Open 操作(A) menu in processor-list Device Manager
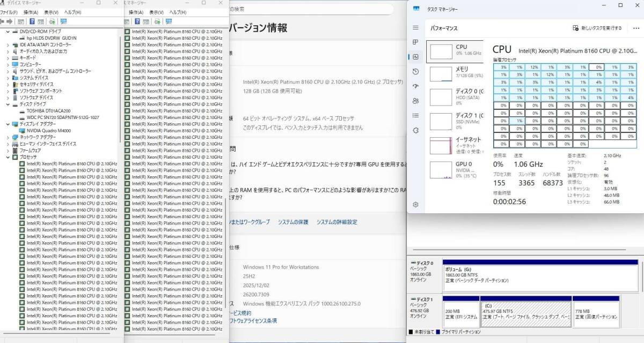644x343 pixels. pyautogui.click(x=136, y=12)
